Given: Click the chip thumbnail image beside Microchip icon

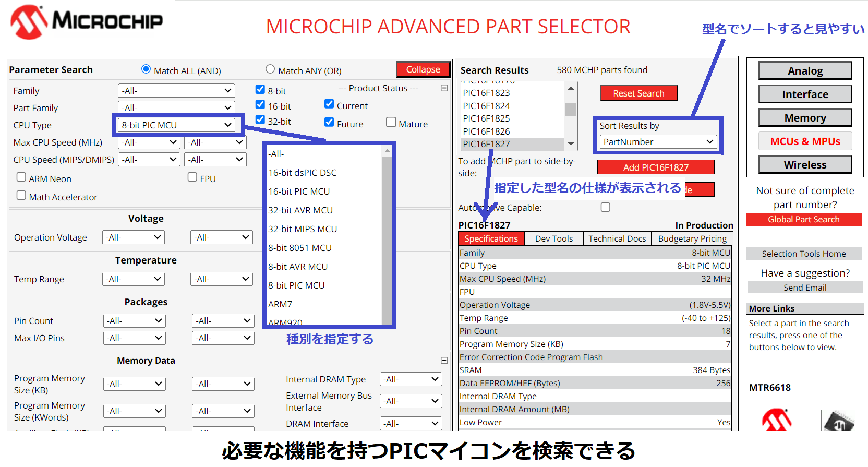Looking at the screenshot, I should pyautogui.click(x=838, y=421).
